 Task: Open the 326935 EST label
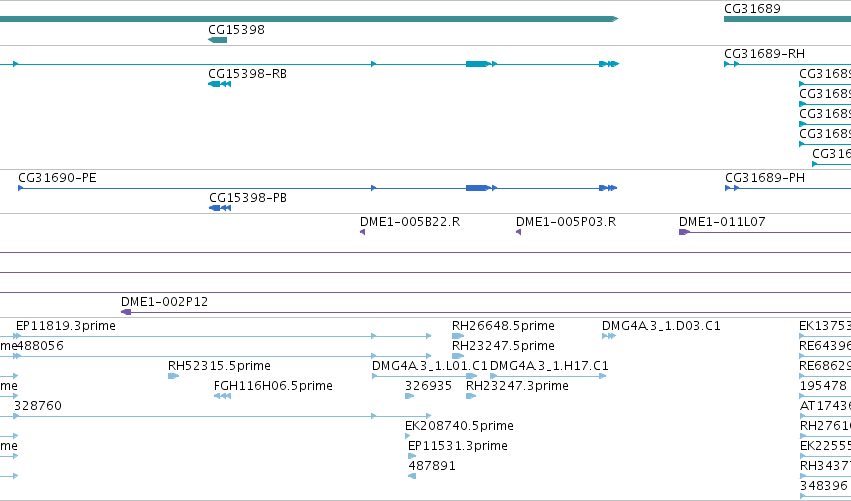(428, 385)
